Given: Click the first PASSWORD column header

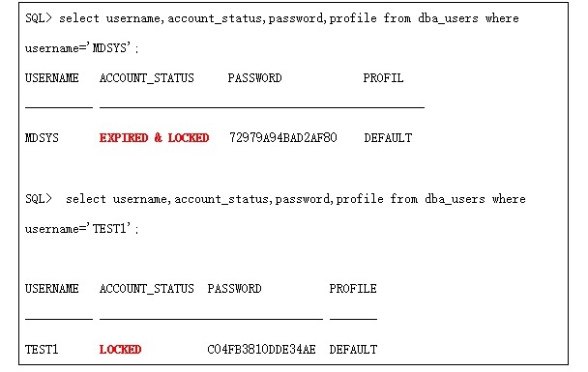Looking at the screenshot, I should (255, 78).
